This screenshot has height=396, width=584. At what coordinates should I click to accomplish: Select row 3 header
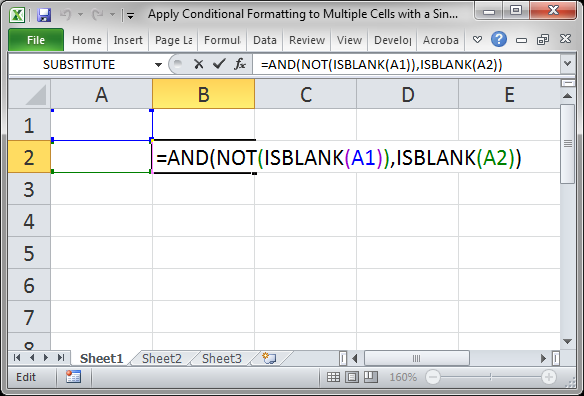coord(29,189)
